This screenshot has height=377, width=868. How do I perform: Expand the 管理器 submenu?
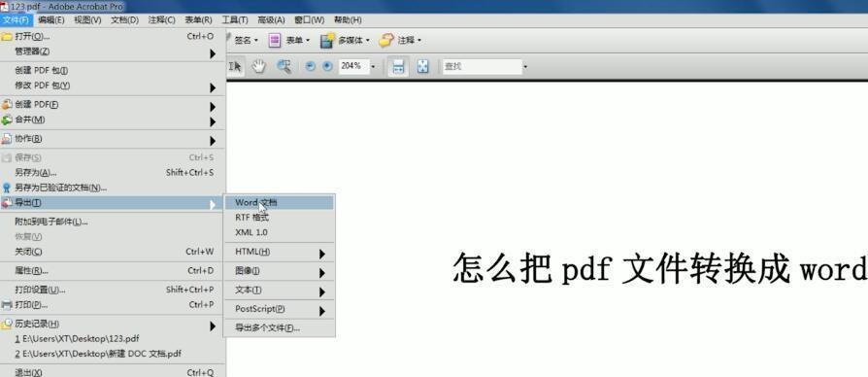coord(113,51)
